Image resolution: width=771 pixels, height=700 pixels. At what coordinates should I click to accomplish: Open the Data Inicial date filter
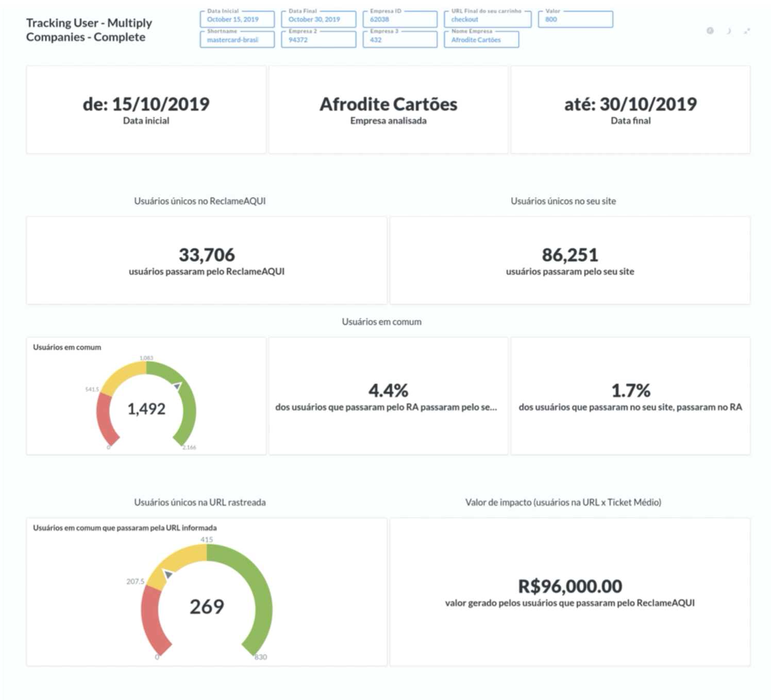click(x=237, y=19)
